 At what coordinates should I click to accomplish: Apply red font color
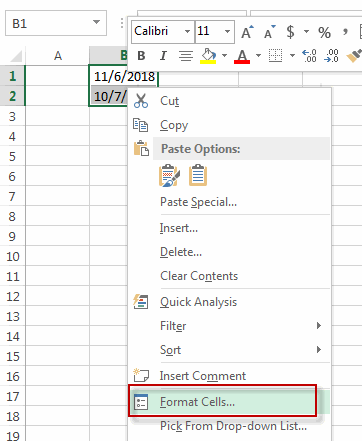[242, 56]
